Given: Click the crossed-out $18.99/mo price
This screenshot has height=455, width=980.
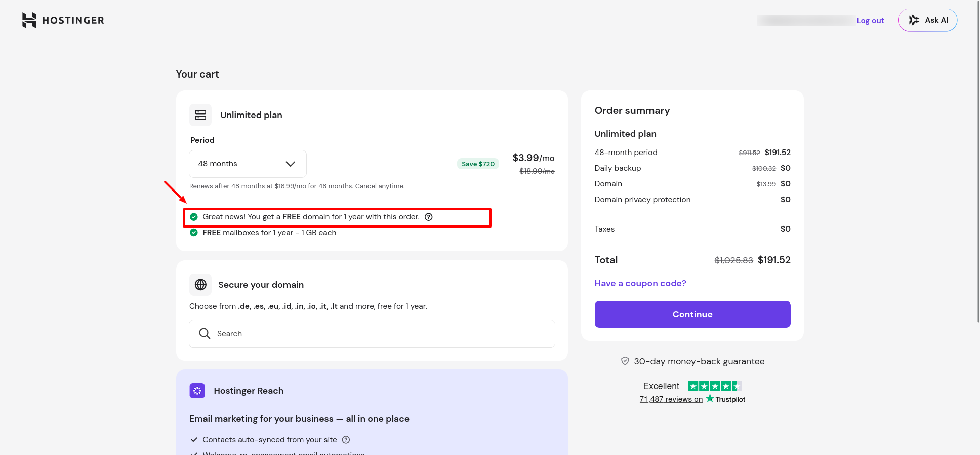Looking at the screenshot, I should click(x=537, y=171).
